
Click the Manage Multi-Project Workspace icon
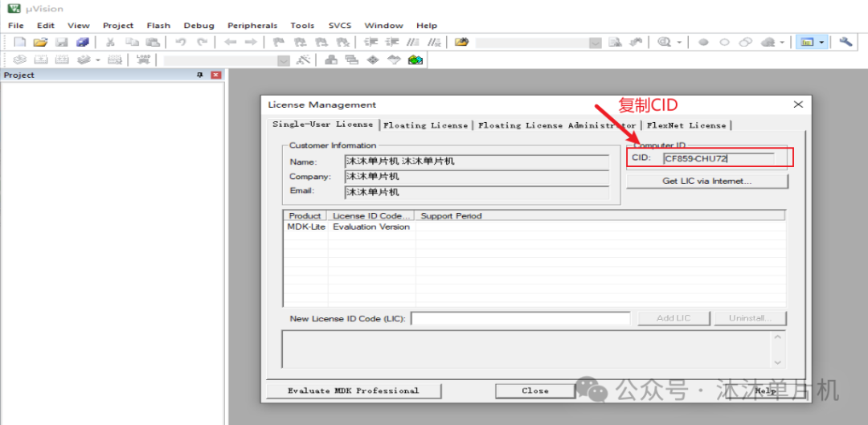pyautogui.click(x=351, y=59)
